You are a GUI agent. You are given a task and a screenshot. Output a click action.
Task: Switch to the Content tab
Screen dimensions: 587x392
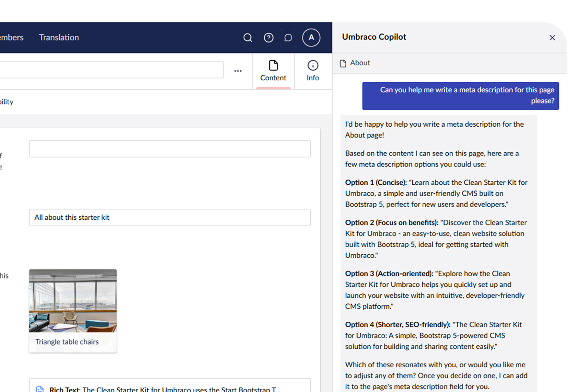[x=273, y=71]
